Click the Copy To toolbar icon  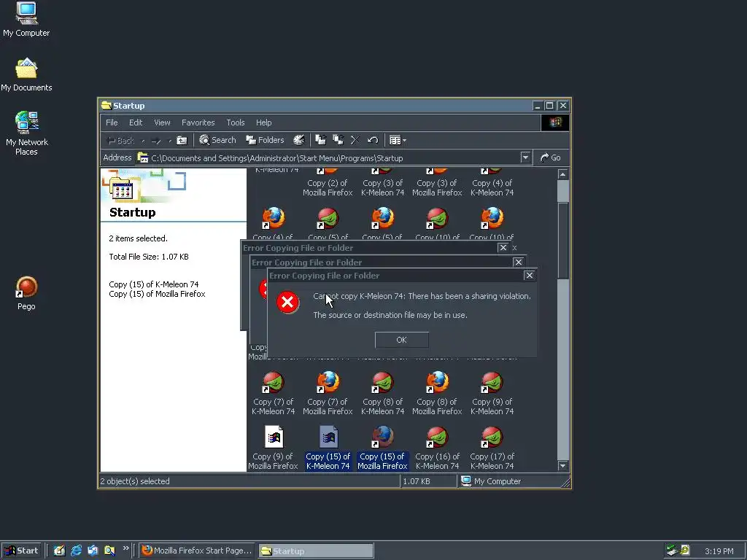[338, 140]
